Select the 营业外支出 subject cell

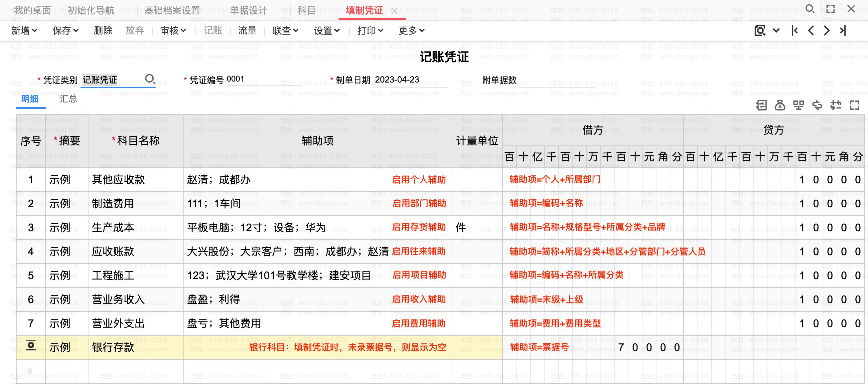point(136,323)
